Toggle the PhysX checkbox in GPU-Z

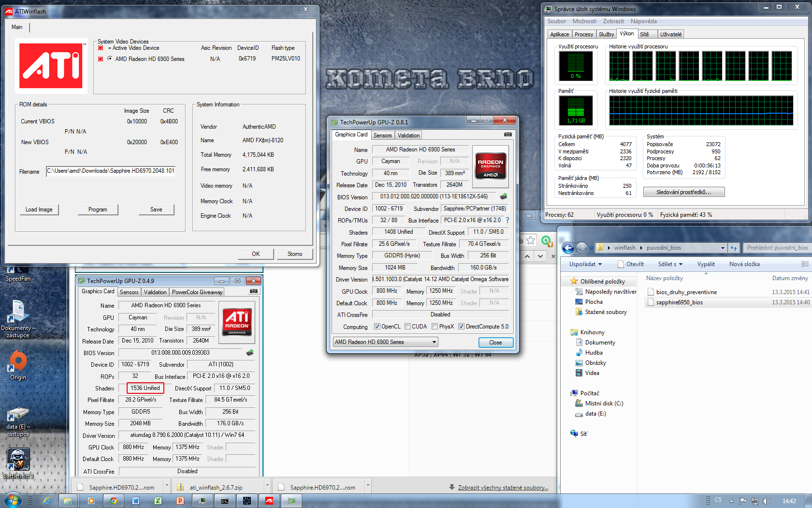[x=435, y=327]
